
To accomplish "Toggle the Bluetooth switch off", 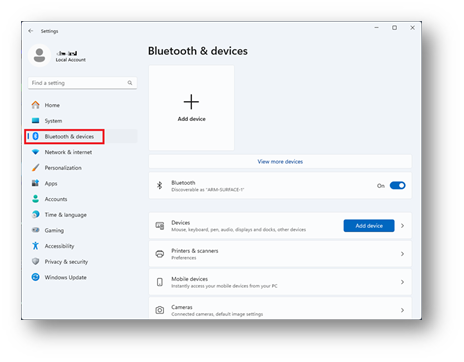I will click(x=397, y=185).
